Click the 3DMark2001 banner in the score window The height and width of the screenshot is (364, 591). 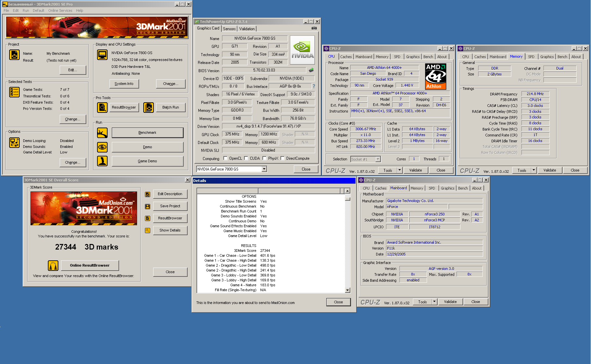84,208
